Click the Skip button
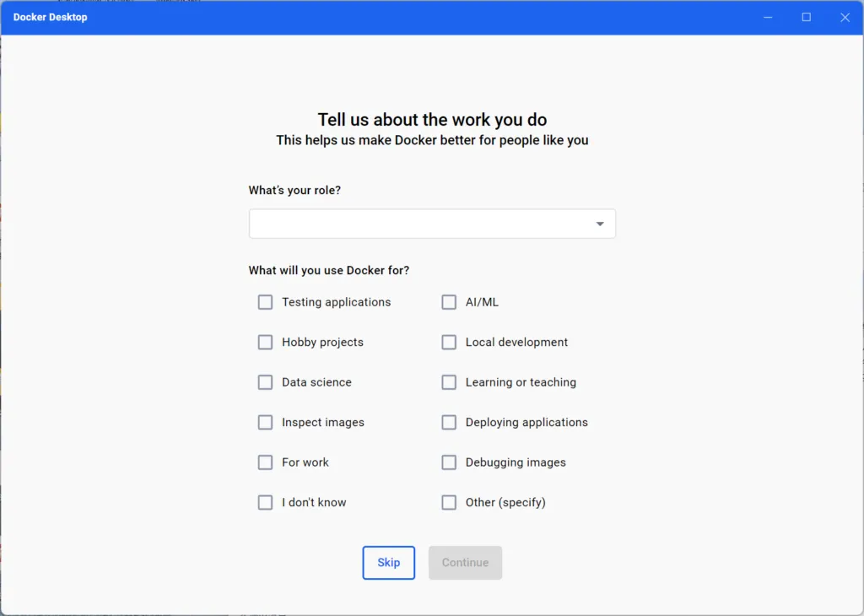The width and height of the screenshot is (864, 616). click(x=388, y=563)
